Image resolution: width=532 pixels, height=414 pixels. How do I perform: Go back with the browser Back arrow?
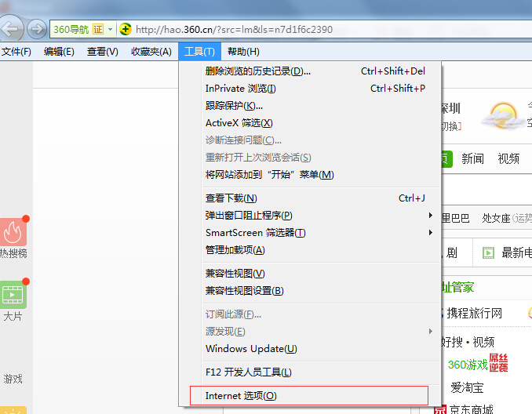(x=10, y=30)
